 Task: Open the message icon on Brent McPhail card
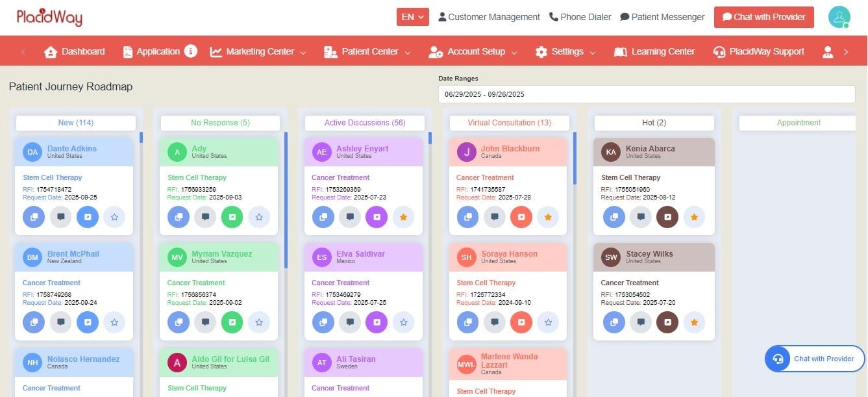point(61,322)
